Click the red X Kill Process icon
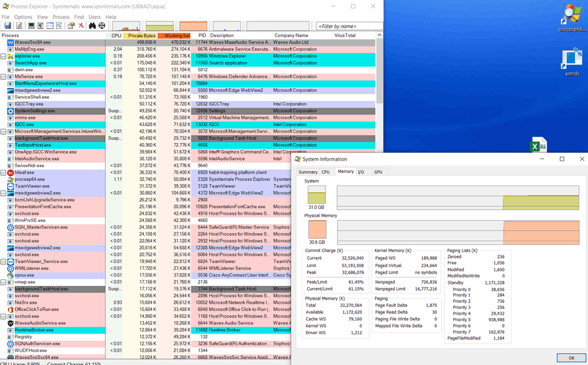 click(x=80, y=25)
